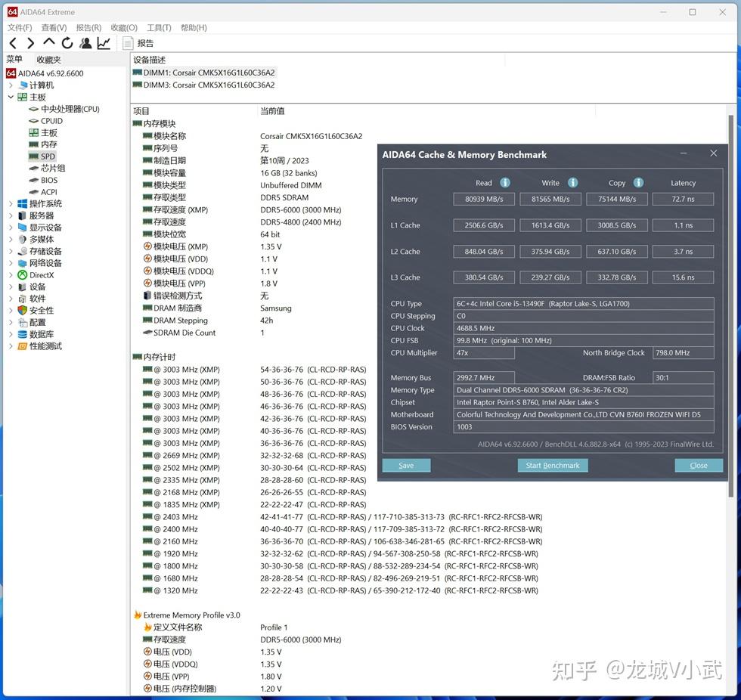
Task: Expand the 软件 tree node
Action: coord(11,299)
